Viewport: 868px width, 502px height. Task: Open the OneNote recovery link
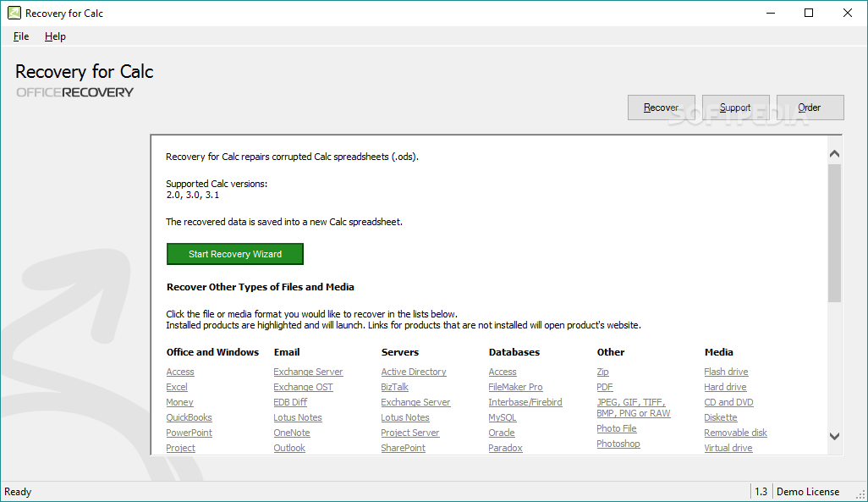(x=291, y=433)
